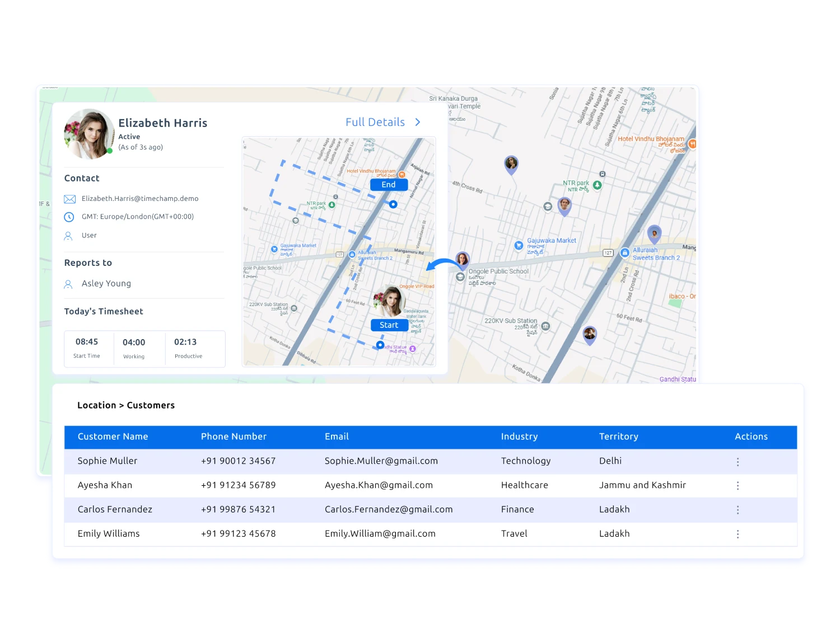Click the Alluraiah Sweets Branch 2 marker
Screen dimensions: 840x643
coord(624,252)
